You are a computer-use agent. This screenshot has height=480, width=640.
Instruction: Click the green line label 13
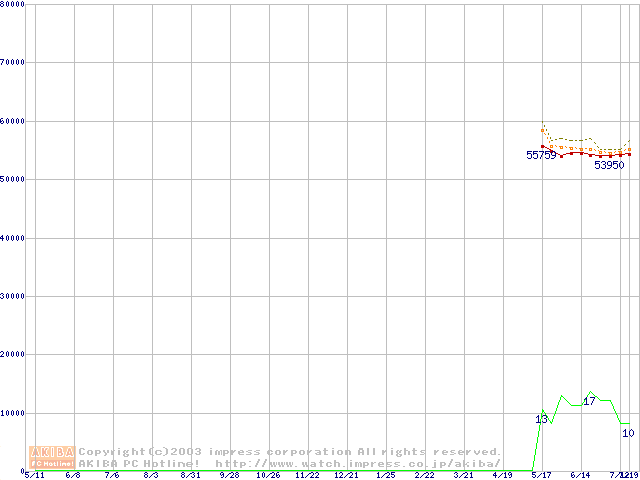coord(541,420)
